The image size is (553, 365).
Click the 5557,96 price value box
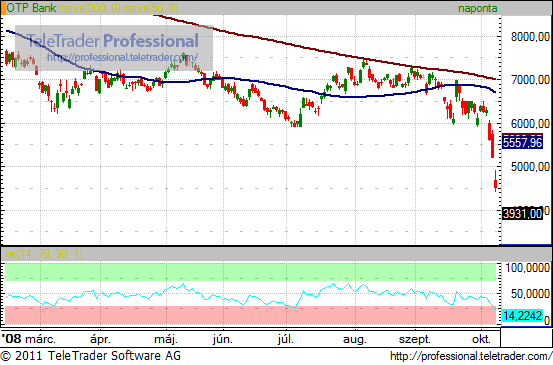click(x=522, y=142)
